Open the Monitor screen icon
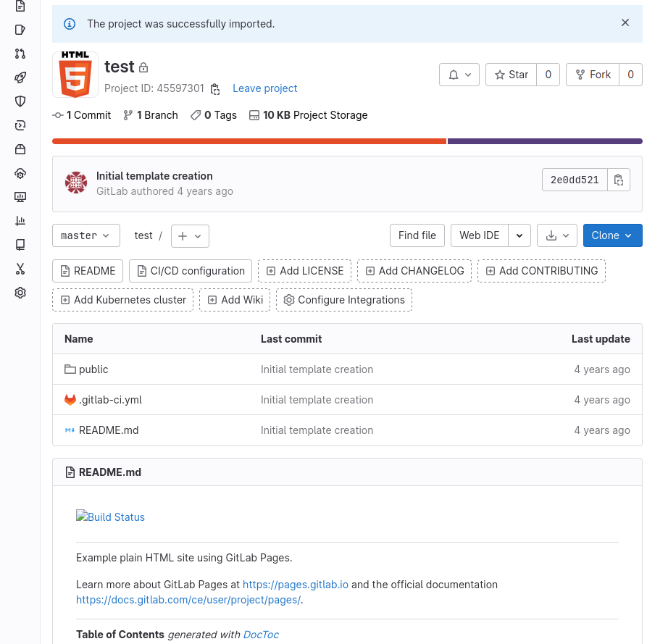The width and height of the screenshot is (647, 644). point(20,196)
